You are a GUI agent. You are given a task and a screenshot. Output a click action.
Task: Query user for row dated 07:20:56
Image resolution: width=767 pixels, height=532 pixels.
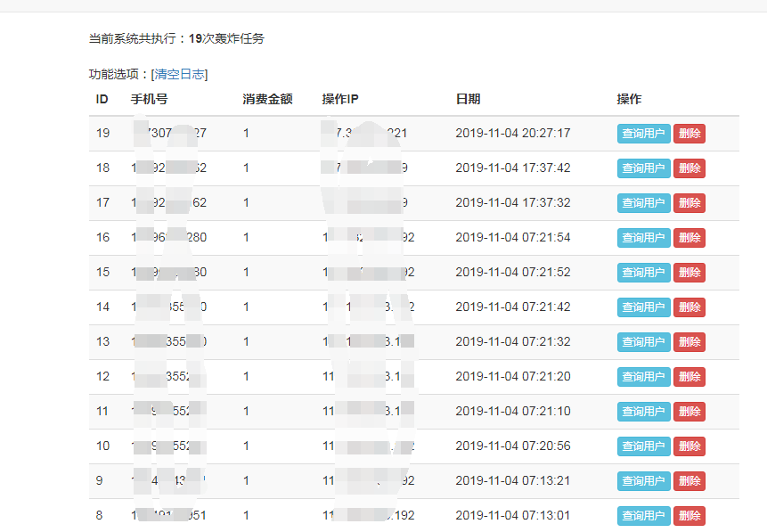643,446
